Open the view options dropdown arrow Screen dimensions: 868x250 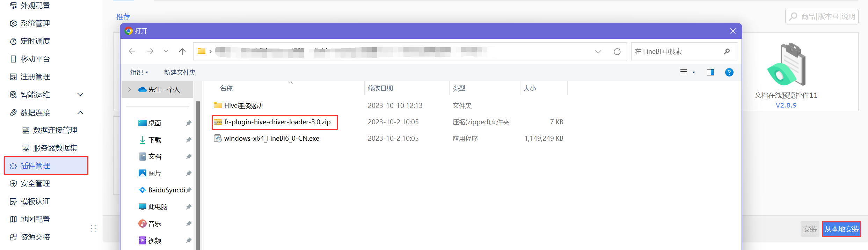(x=694, y=72)
